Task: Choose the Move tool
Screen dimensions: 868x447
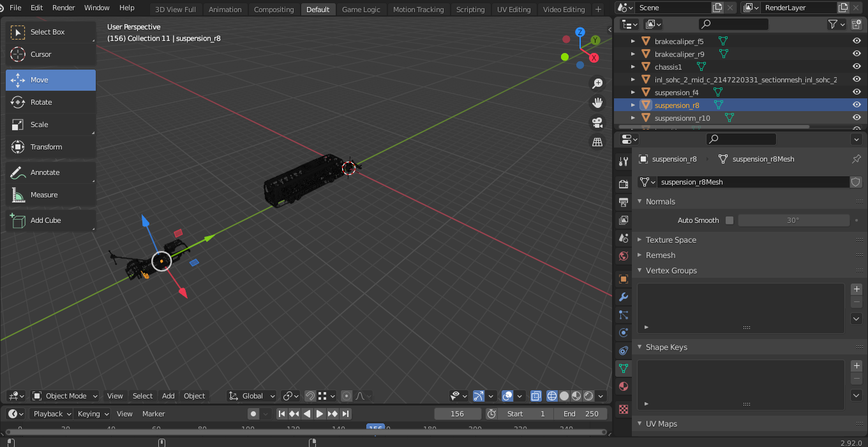Action: [x=51, y=80]
